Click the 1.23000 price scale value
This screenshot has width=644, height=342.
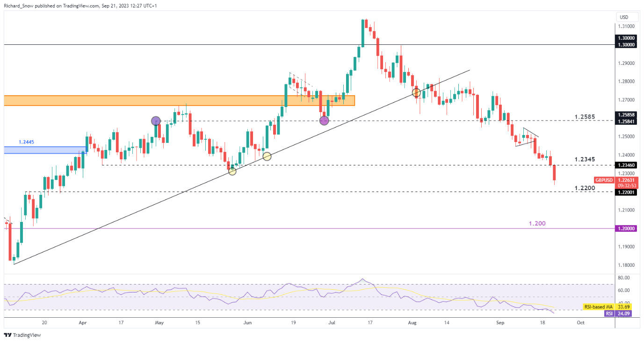click(x=626, y=173)
